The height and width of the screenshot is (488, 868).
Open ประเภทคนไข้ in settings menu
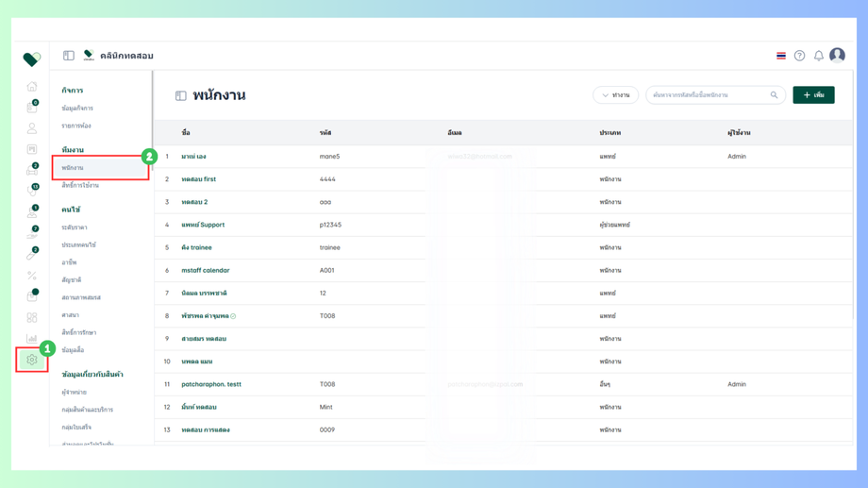[78, 244]
